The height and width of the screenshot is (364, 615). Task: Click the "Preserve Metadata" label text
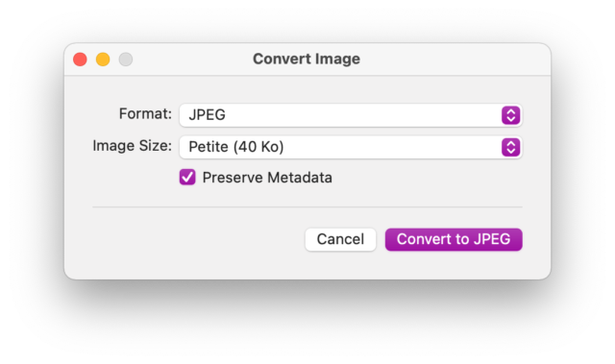pos(267,178)
